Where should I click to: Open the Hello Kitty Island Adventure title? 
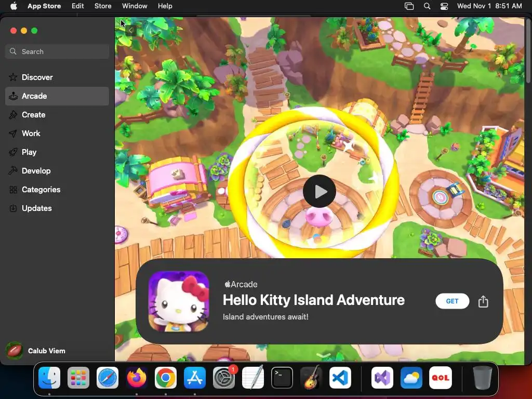(313, 300)
